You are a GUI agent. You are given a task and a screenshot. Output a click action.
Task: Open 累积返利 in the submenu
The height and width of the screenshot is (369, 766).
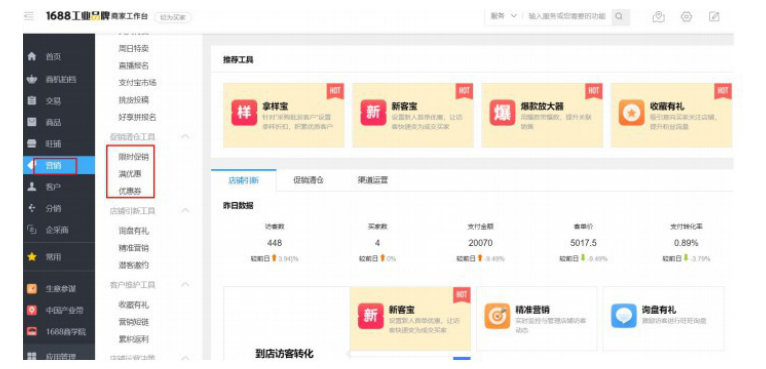[x=133, y=339]
